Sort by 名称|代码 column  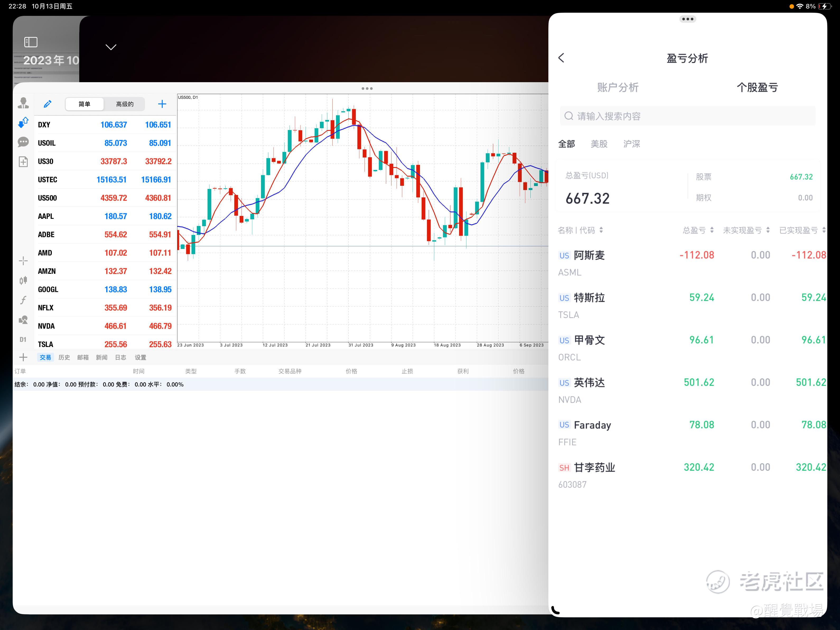[580, 230]
